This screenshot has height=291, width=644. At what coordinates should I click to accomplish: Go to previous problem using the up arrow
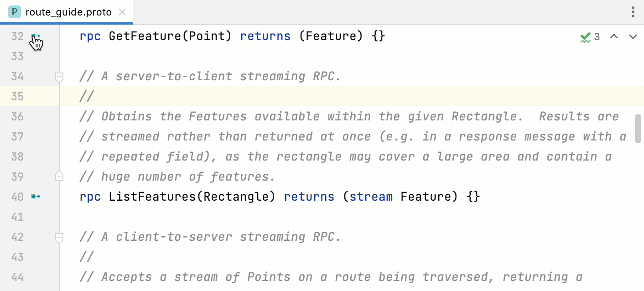pyautogui.click(x=613, y=36)
